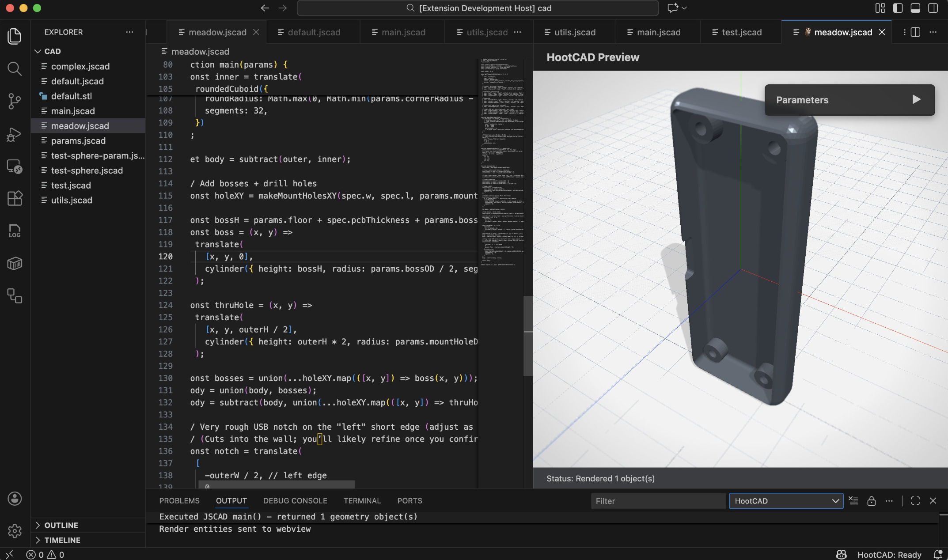Toggle auto-scroll lock in the Output panel
This screenshot has height=560, width=948.
872,501
